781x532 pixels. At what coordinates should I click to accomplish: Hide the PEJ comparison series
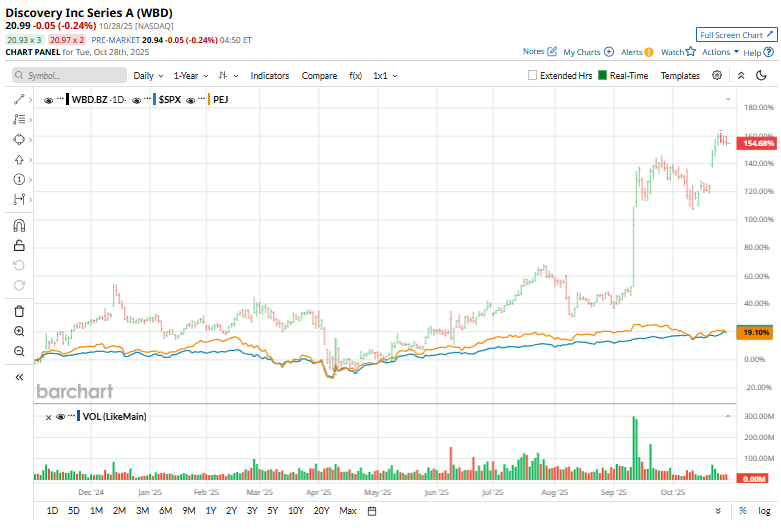190,100
